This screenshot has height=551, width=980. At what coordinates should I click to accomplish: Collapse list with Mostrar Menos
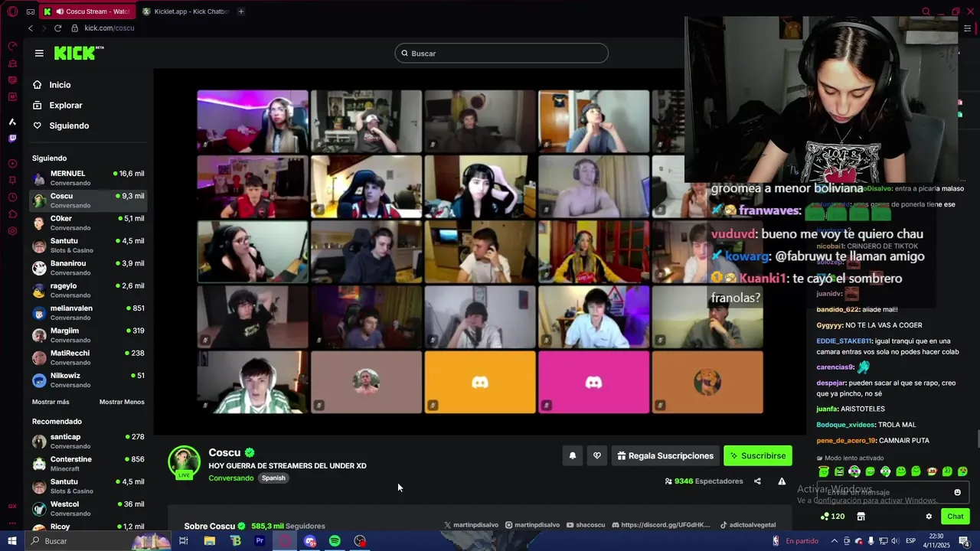point(122,402)
